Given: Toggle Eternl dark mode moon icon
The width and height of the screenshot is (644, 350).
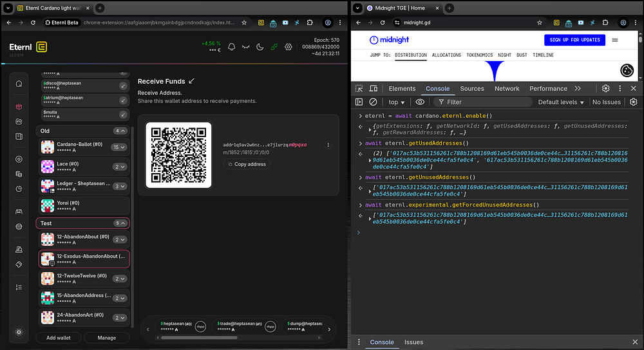Looking at the screenshot, I should click(x=260, y=47).
